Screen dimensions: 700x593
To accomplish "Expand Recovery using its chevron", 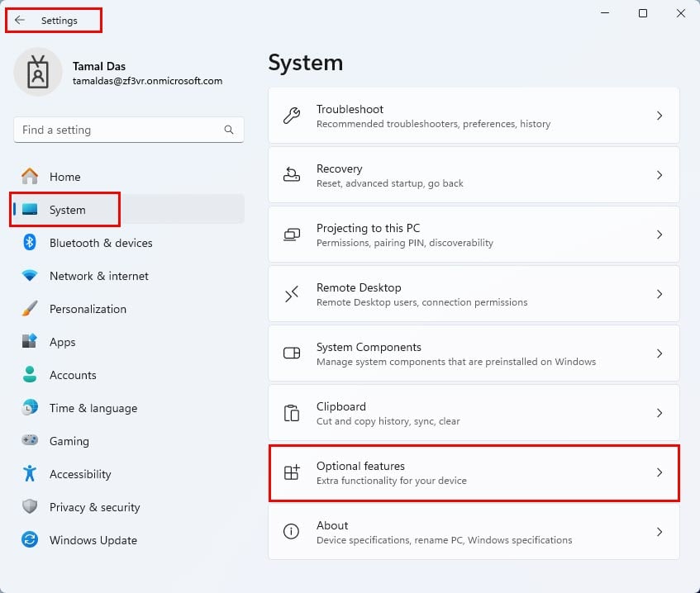I will click(x=659, y=175).
